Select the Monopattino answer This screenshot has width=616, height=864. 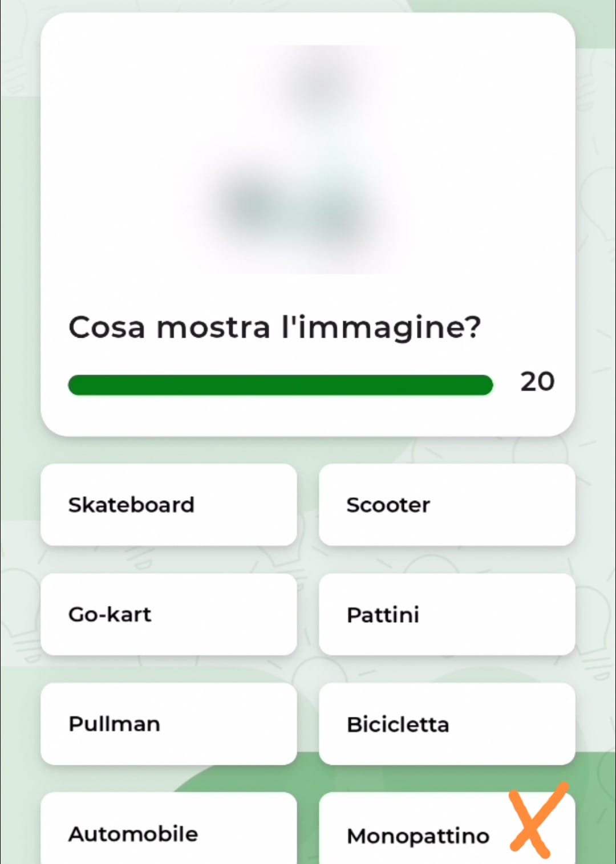click(418, 835)
